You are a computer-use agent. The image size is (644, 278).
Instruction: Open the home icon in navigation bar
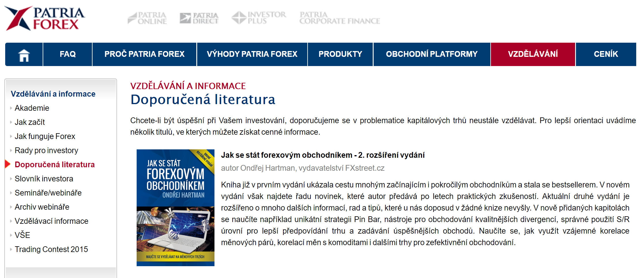[24, 55]
